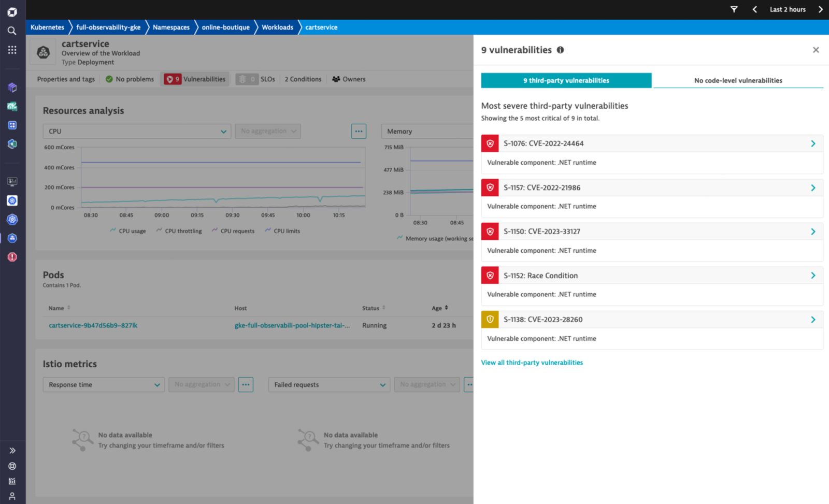This screenshot has width=829, height=504.
Task: Open the Properties and tags section
Action: [x=66, y=79]
